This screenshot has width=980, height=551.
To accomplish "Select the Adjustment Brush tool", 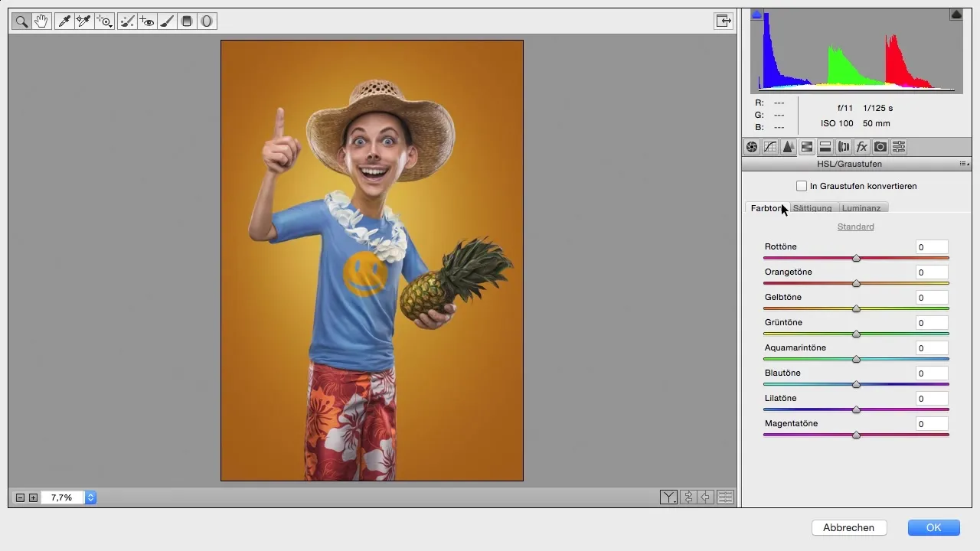I will tap(167, 21).
